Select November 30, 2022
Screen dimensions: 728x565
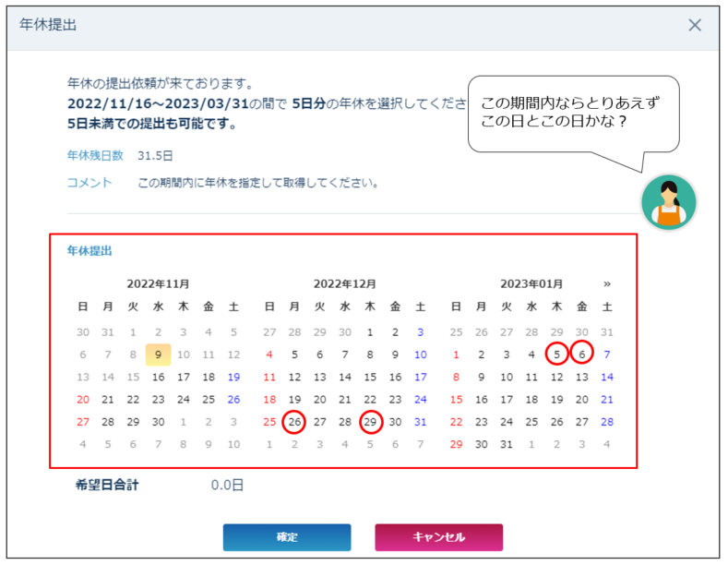click(x=159, y=422)
